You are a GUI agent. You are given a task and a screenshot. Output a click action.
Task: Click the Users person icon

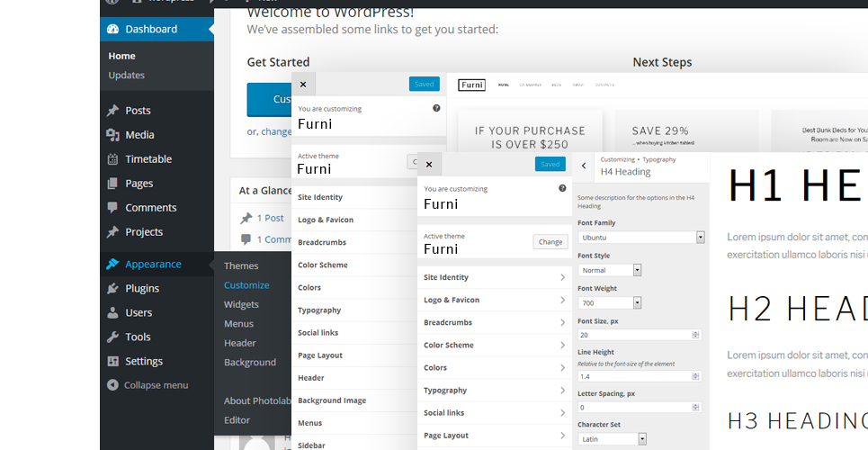click(x=112, y=312)
